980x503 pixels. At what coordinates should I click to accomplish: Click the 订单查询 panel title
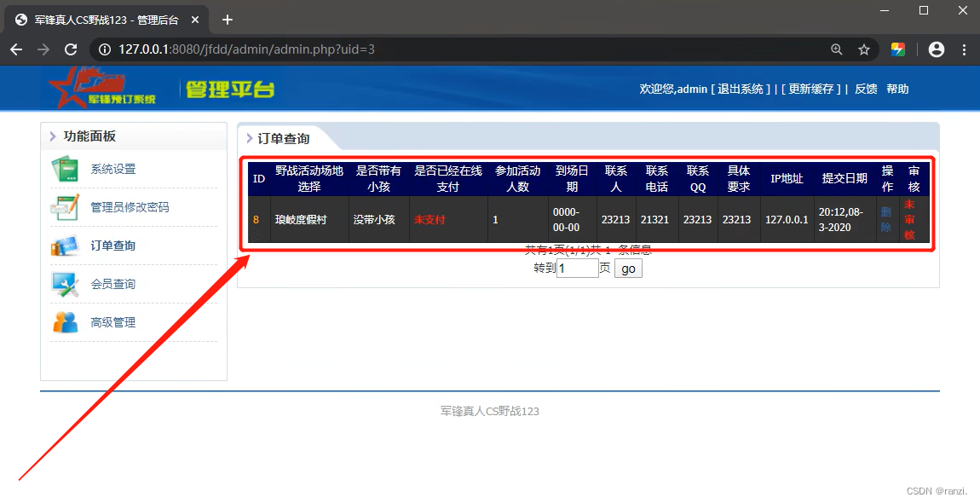[284, 138]
